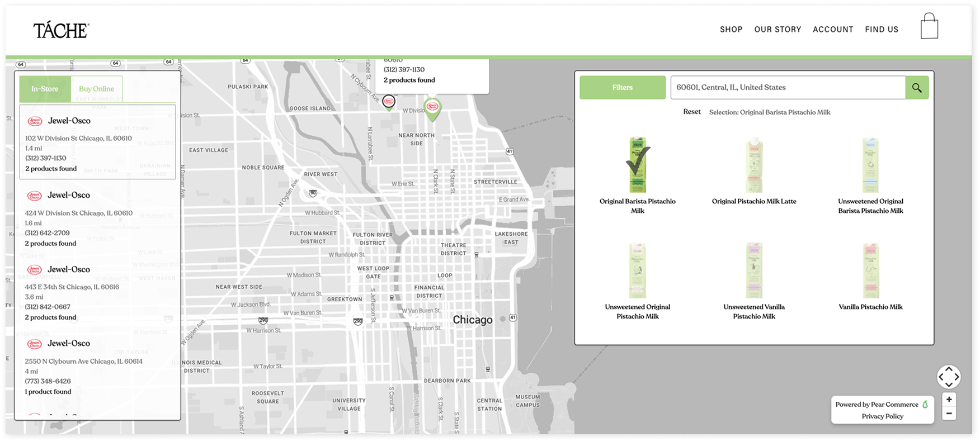Switch to the In-Store tab
The height and width of the screenshot is (442, 980).
(x=45, y=89)
